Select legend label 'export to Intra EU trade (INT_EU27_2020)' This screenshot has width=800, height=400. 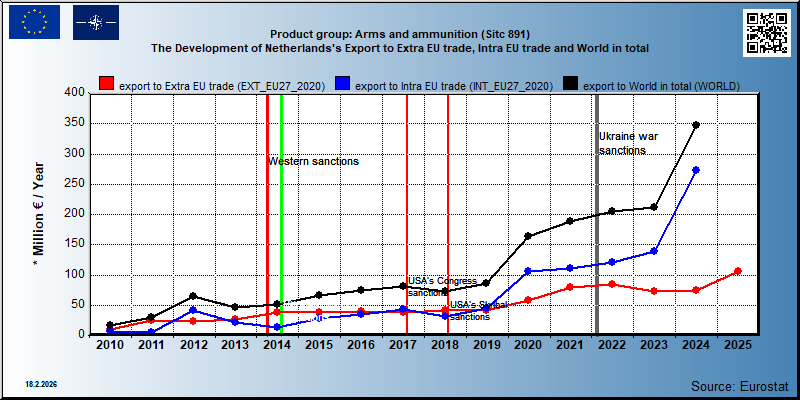(x=454, y=86)
